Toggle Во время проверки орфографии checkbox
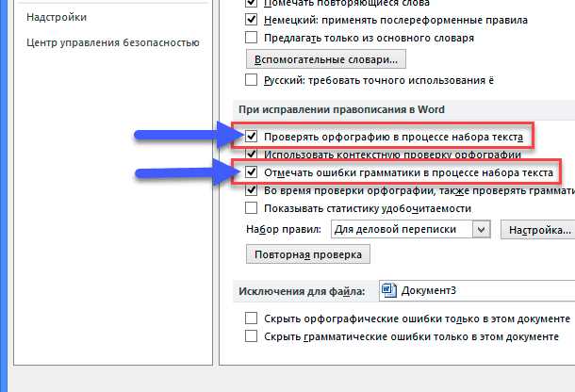Image resolution: width=575 pixels, height=392 pixels. tap(251, 190)
